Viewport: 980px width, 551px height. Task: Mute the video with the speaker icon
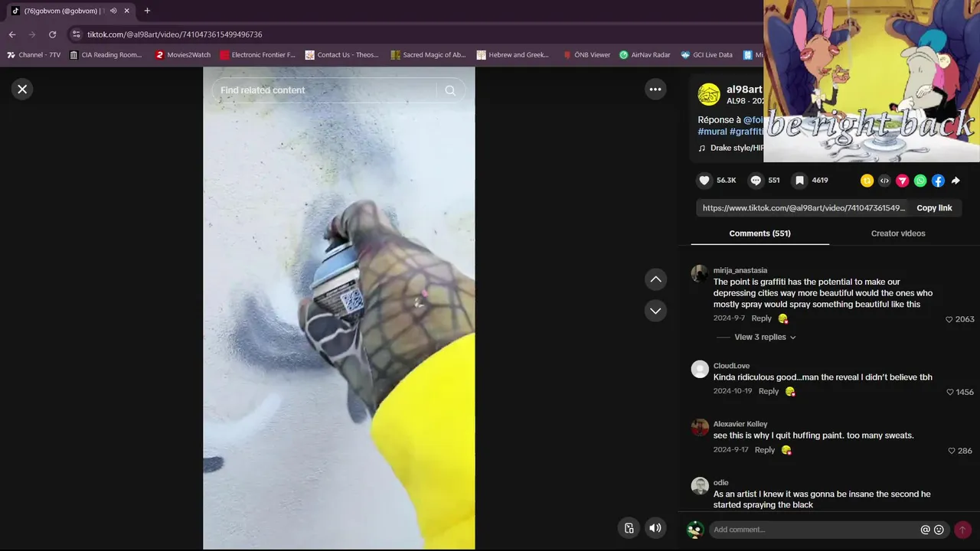(655, 528)
